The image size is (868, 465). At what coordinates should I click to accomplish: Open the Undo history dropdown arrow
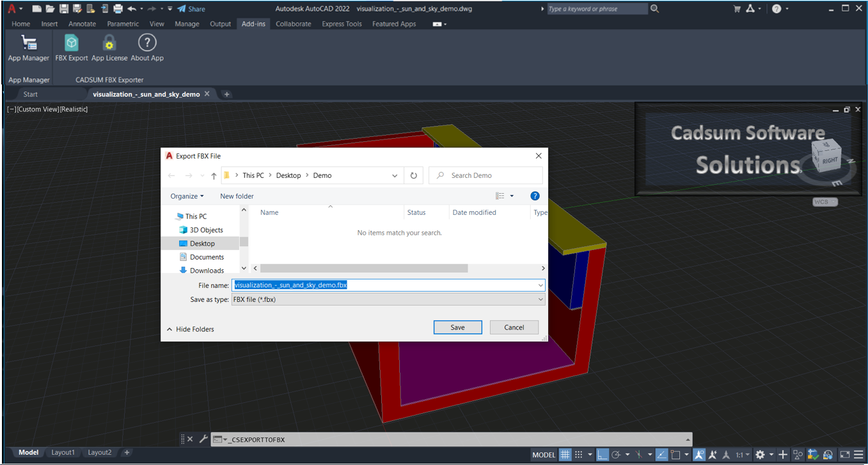pyautogui.click(x=141, y=8)
